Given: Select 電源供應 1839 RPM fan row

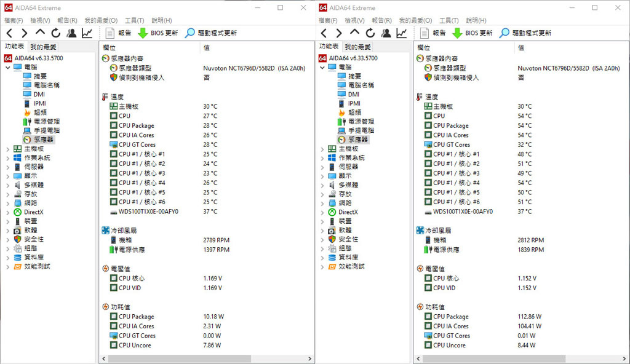Looking at the screenshot, I should coord(484,250).
